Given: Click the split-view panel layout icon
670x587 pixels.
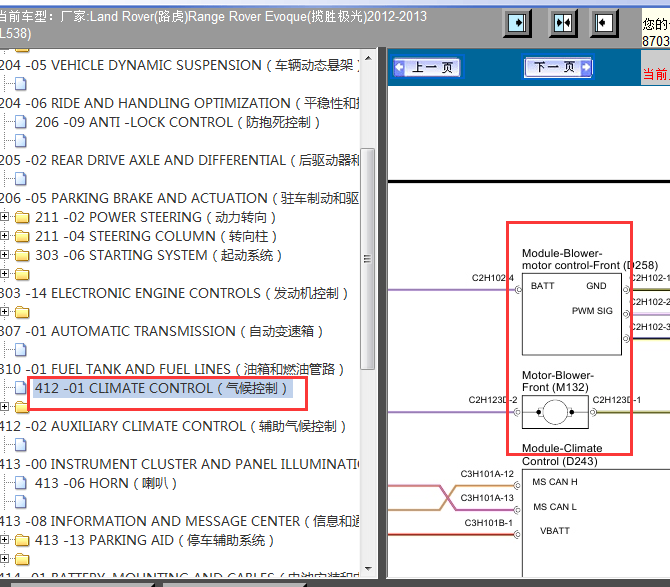Looking at the screenshot, I should (563, 23).
